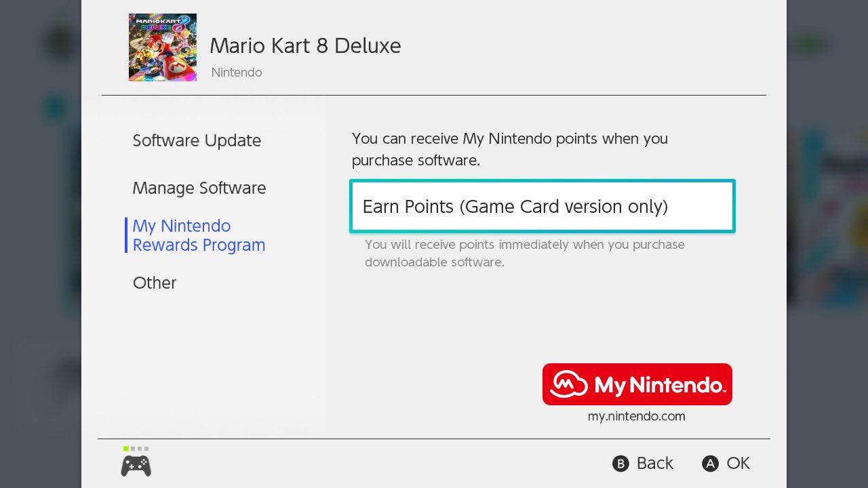868x488 pixels.
Task: Click the A OK button icon
Action: click(709, 464)
